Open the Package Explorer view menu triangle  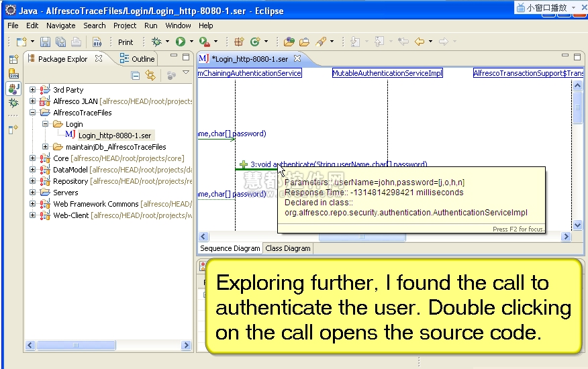pyautogui.click(x=186, y=72)
